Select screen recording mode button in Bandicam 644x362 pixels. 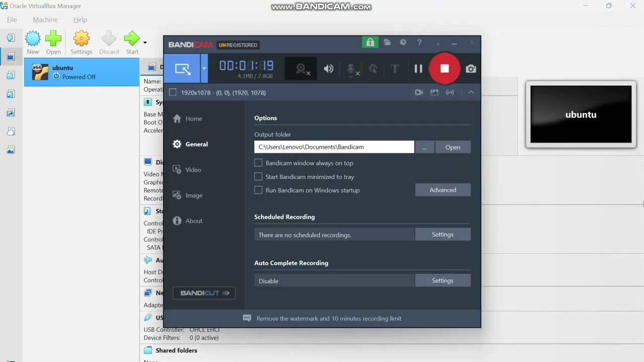coord(182,68)
